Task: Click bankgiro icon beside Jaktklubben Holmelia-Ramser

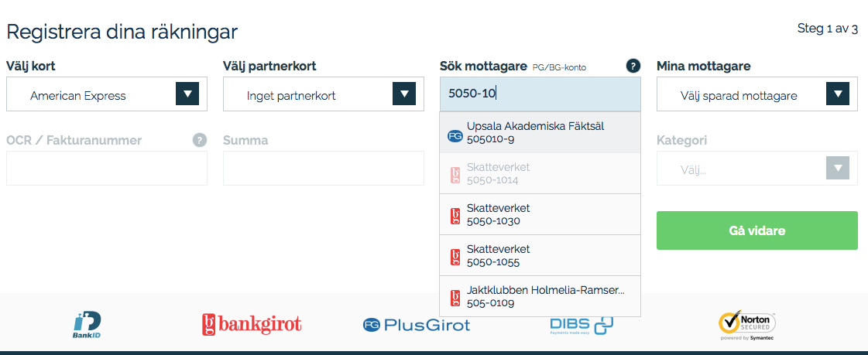Action: click(x=455, y=298)
